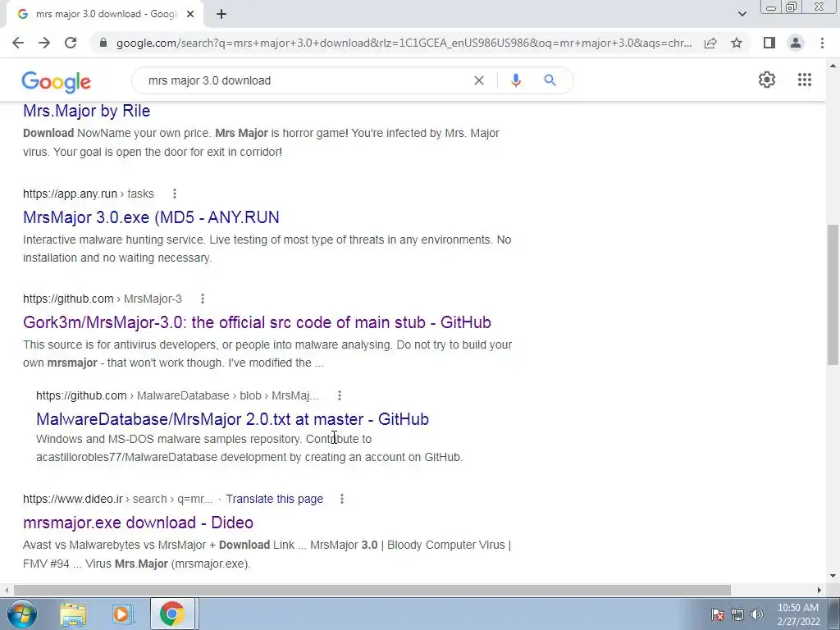Click the https://github.com › MrsMajor-3 address

(103, 299)
